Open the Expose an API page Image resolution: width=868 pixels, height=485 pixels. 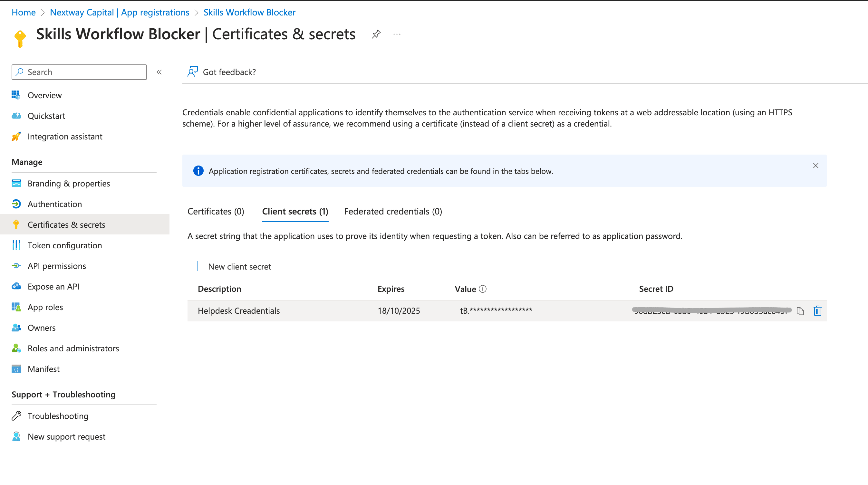click(x=53, y=287)
